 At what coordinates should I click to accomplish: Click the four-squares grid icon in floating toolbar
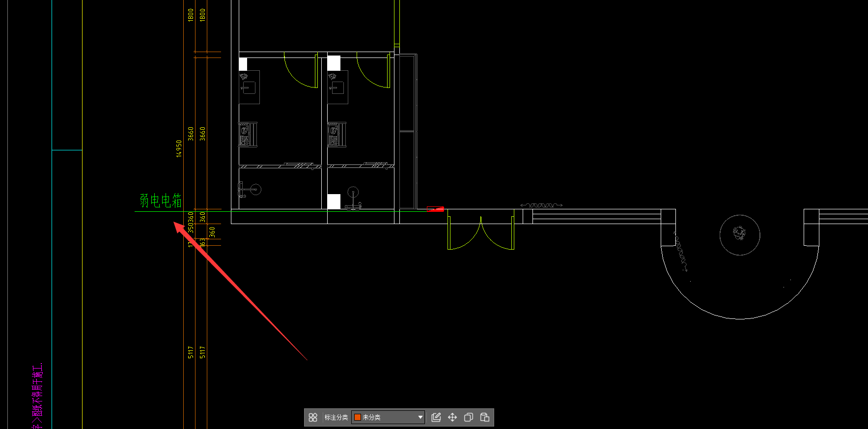tap(313, 417)
